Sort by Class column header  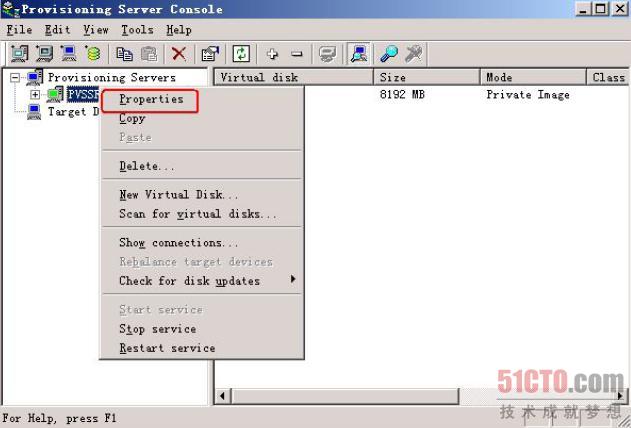(x=608, y=77)
